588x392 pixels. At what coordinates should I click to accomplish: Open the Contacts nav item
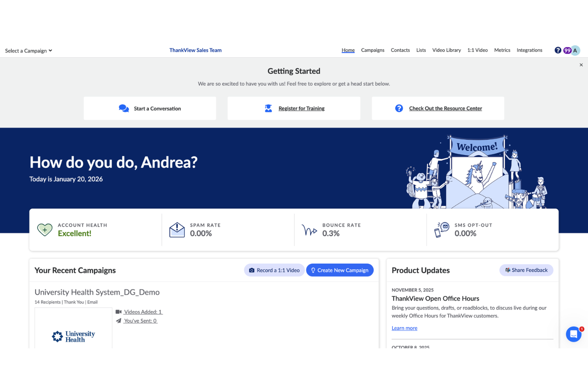[x=400, y=50]
